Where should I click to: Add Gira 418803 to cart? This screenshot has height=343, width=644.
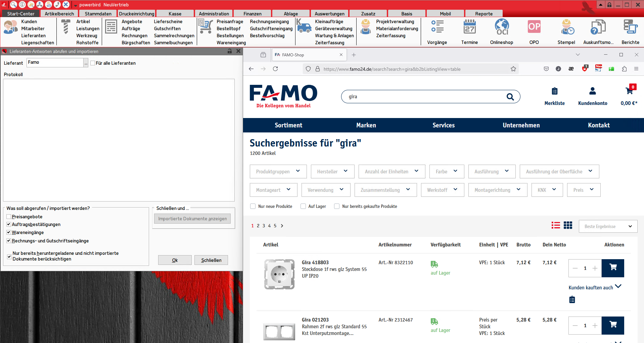click(613, 268)
